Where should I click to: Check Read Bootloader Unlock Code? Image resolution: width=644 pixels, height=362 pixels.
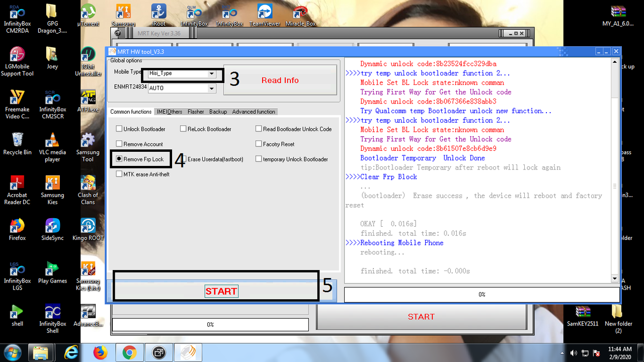(259, 129)
